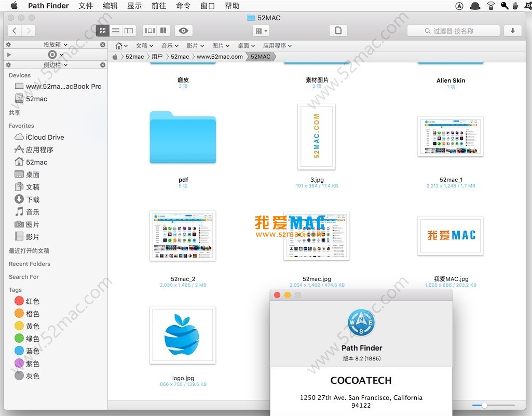Open the home folder dropdown in favorites bar
Screen dimensions: 532x416
tap(121, 46)
